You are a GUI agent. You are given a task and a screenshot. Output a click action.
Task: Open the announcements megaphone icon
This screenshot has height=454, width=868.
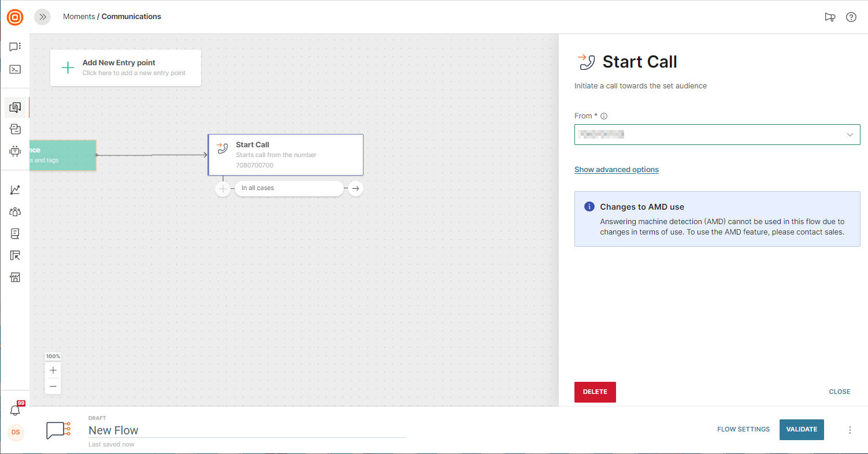830,17
